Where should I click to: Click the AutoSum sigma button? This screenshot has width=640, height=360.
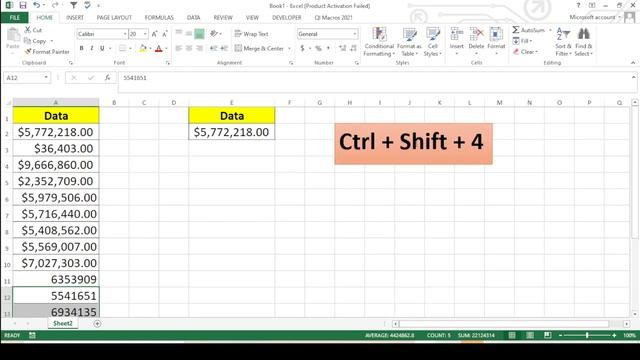pyautogui.click(x=529, y=30)
